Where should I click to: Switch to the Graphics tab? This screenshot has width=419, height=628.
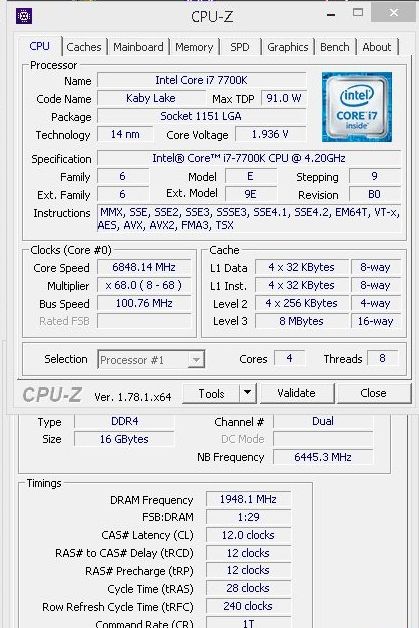tap(288, 47)
